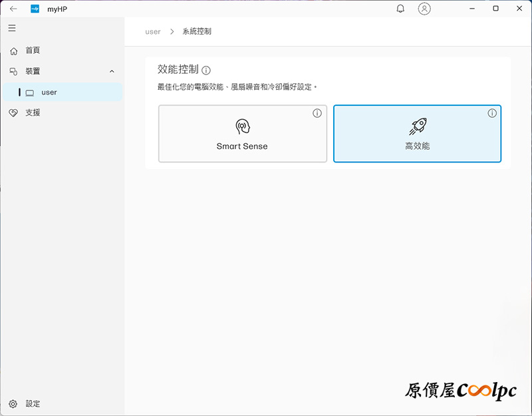This screenshot has width=532, height=416.
Task: Click the 效能控制 heading text
Action: click(178, 69)
